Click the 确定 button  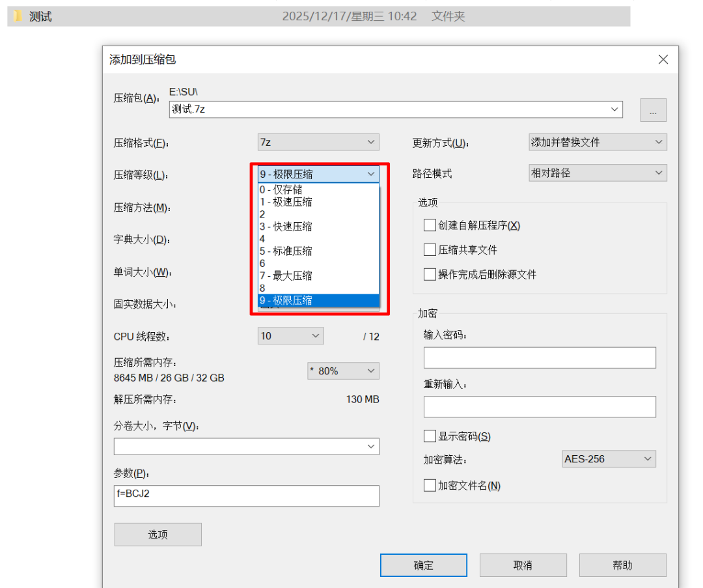tap(424, 565)
